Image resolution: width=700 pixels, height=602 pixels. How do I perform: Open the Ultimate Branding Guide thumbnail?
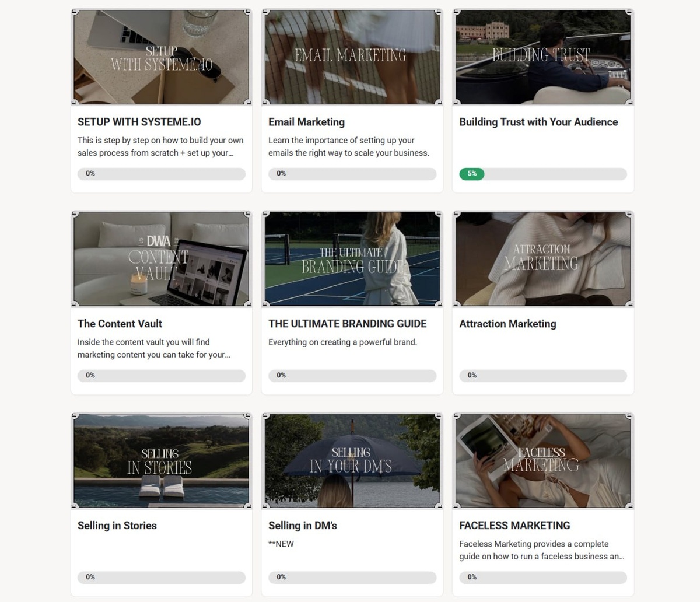click(x=352, y=259)
